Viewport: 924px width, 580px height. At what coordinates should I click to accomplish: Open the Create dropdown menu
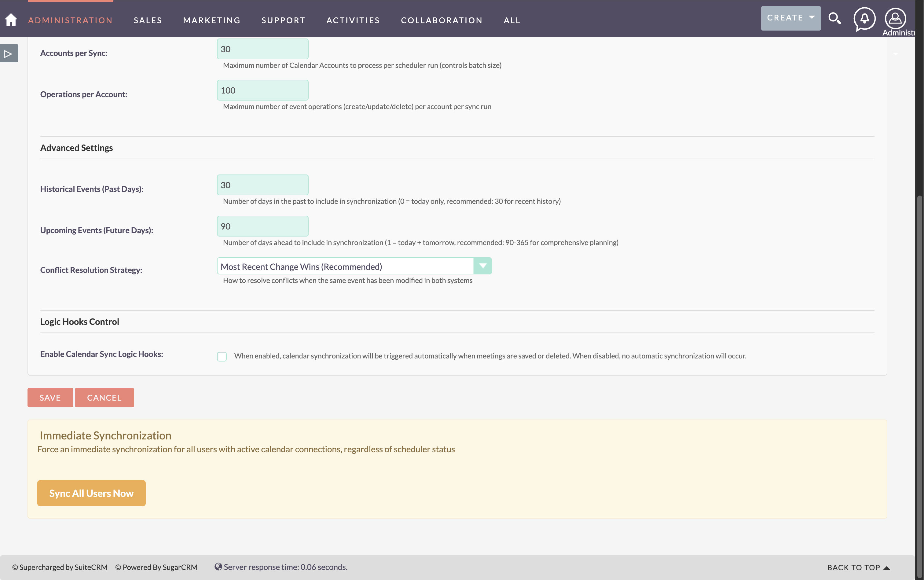click(x=790, y=18)
